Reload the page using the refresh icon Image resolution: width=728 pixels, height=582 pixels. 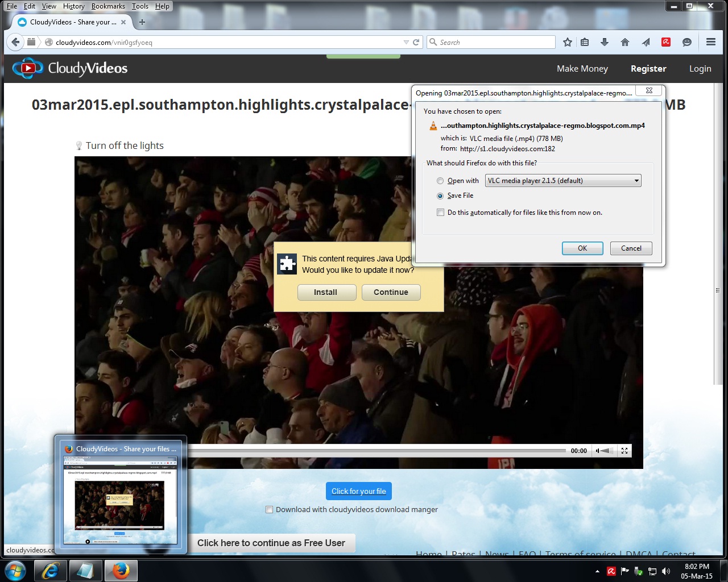416,42
